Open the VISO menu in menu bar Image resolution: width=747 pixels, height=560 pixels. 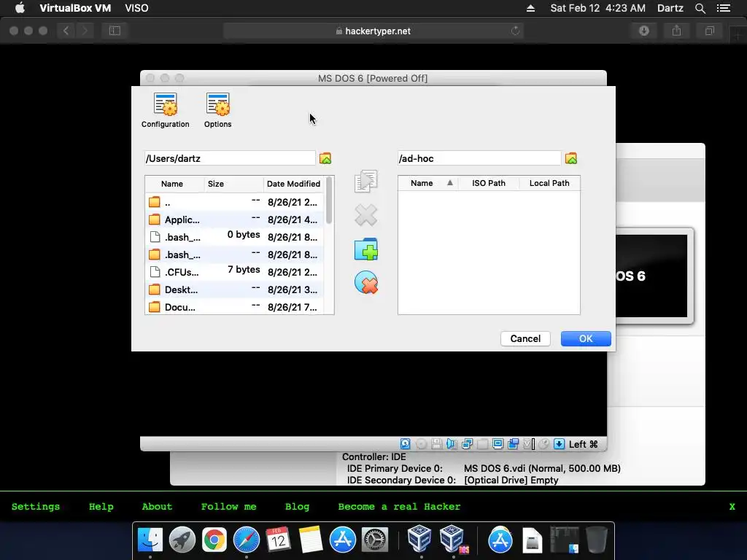point(136,8)
